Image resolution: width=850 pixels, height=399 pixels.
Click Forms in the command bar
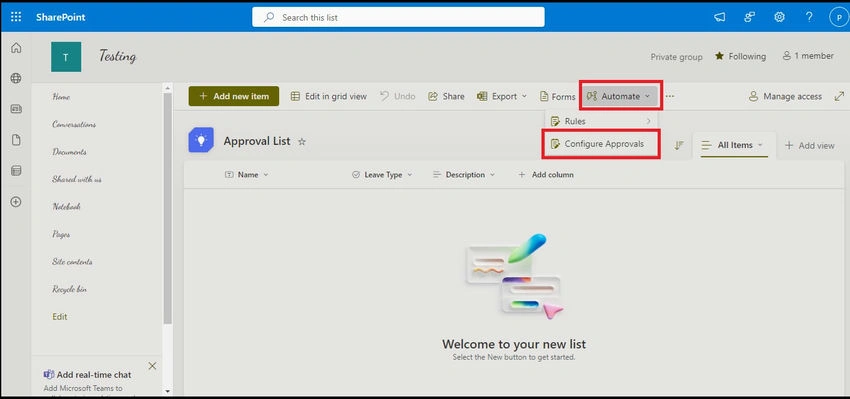557,96
